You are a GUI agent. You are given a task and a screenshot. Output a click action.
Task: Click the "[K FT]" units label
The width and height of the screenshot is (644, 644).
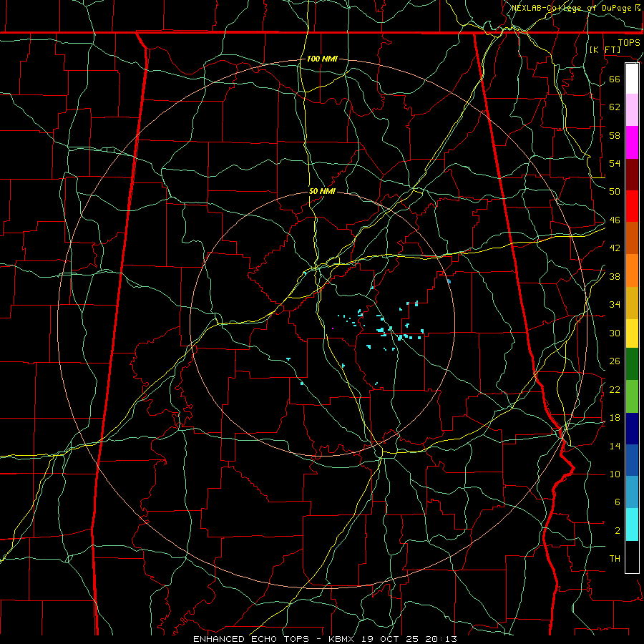[605, 49]
